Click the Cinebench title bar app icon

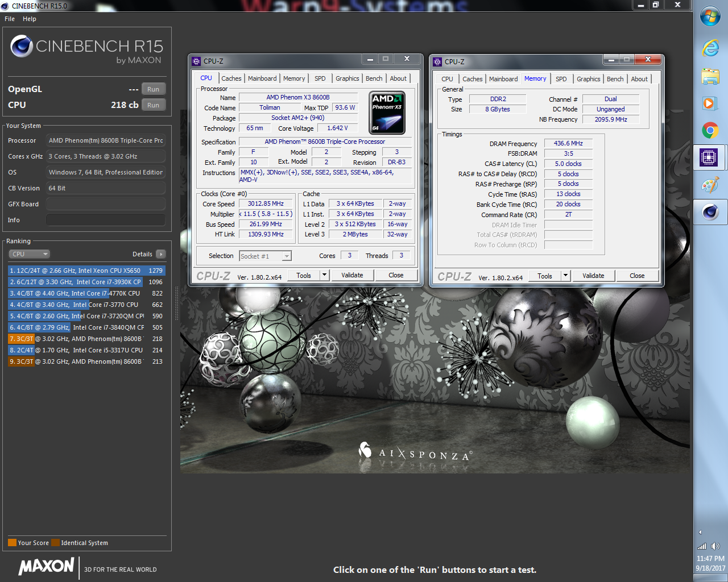[5, 6]
